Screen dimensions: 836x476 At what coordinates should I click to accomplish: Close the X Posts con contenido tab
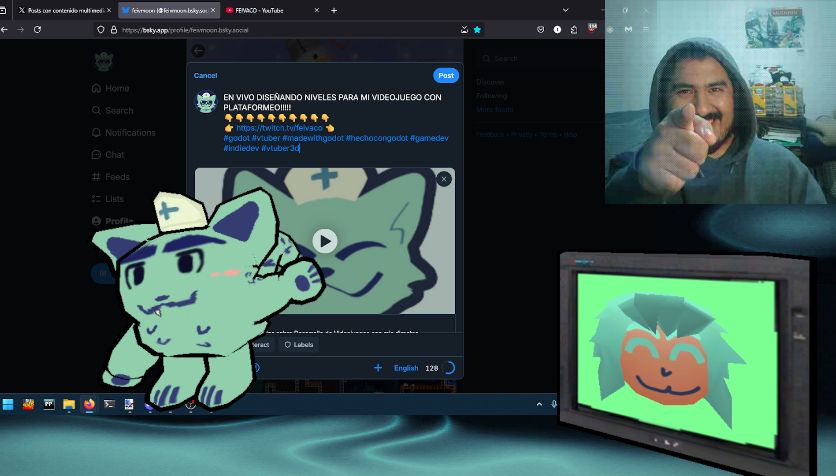pos(109,10)
